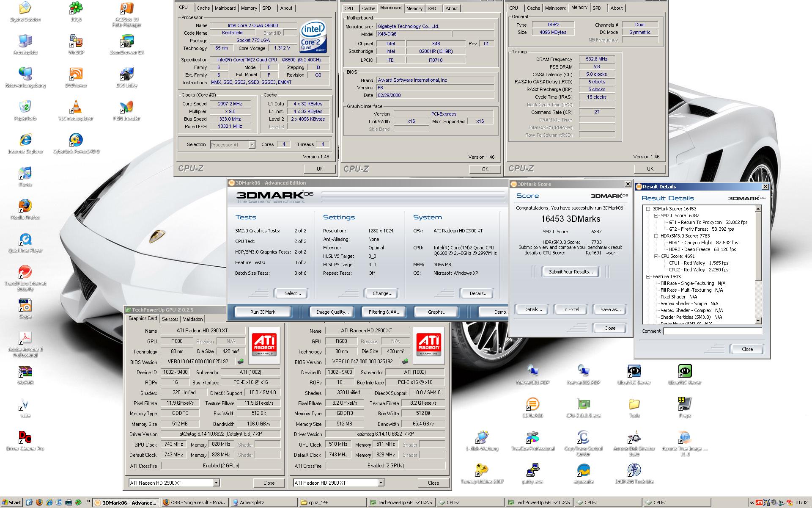The image size is (812, 508).
Task: Switch to ORB - Single result taskbar item
Action: pyautogui.click(x=195, y=502)
